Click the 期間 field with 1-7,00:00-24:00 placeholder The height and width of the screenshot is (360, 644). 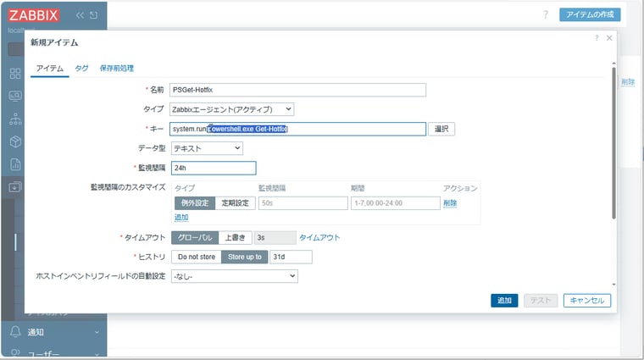(396, 203)
